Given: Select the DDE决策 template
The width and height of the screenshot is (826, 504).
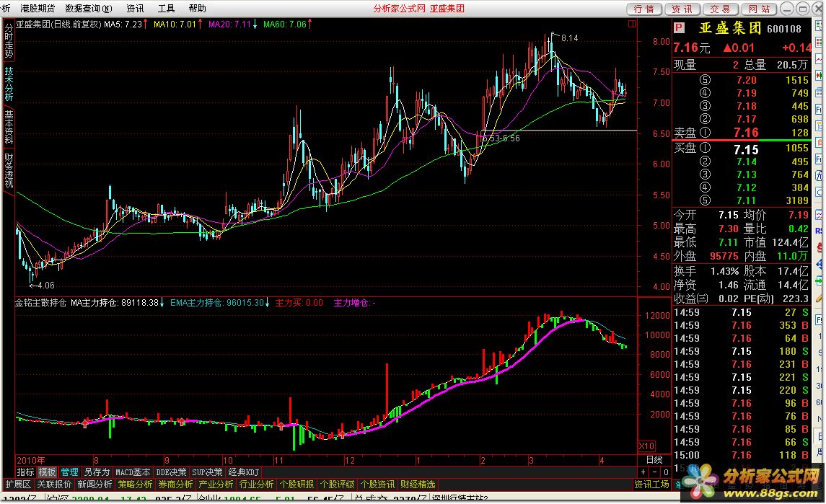Looking at the screenshot, I should (x=171, y=472).
